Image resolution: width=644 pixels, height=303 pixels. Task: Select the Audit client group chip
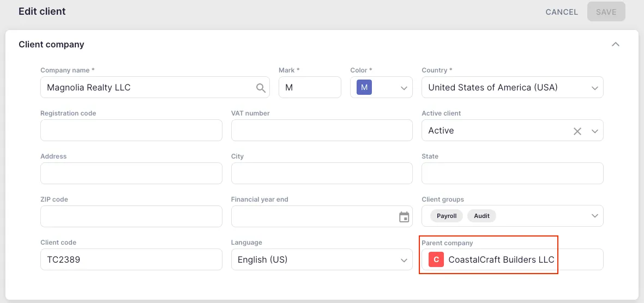click(x=482, y=216)
